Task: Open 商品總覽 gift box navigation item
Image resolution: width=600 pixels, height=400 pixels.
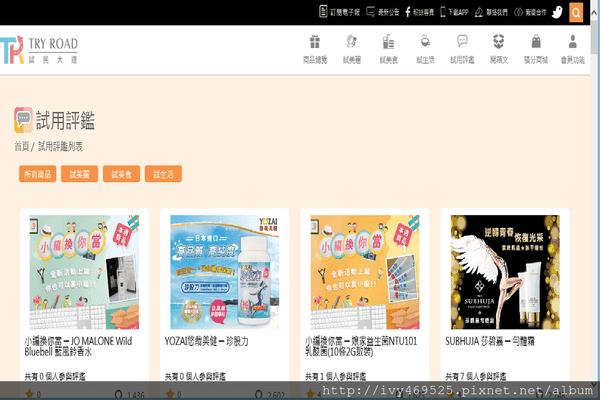Action: point(315,49)
